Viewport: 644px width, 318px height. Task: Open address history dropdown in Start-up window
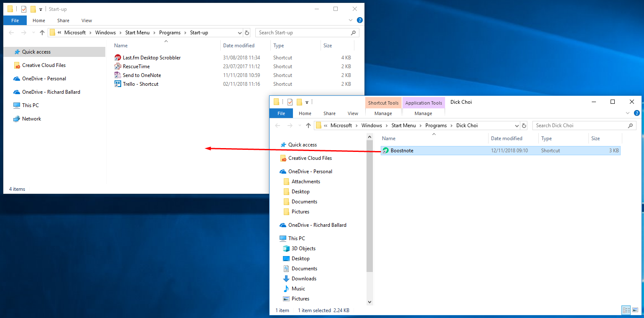tap(240, 33)
